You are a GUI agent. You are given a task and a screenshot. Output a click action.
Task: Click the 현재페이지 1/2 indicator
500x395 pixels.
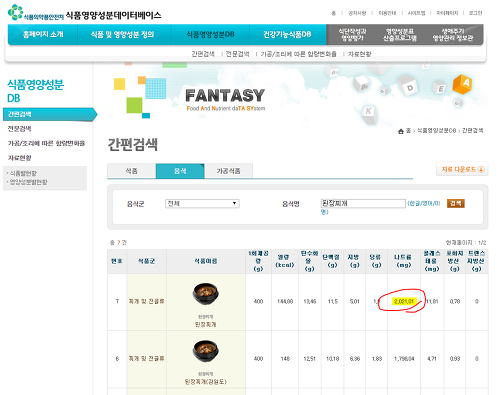(x=466, y=242)
